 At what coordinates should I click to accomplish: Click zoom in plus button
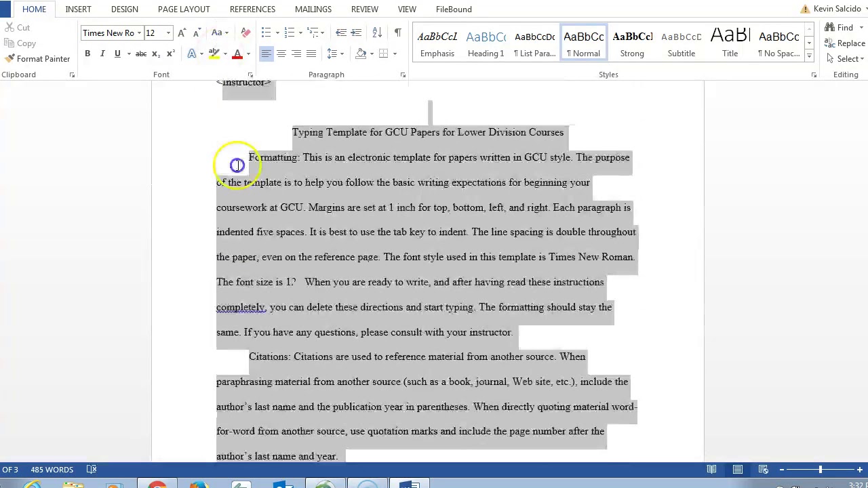pyautogui.click(x=859, y=470)
